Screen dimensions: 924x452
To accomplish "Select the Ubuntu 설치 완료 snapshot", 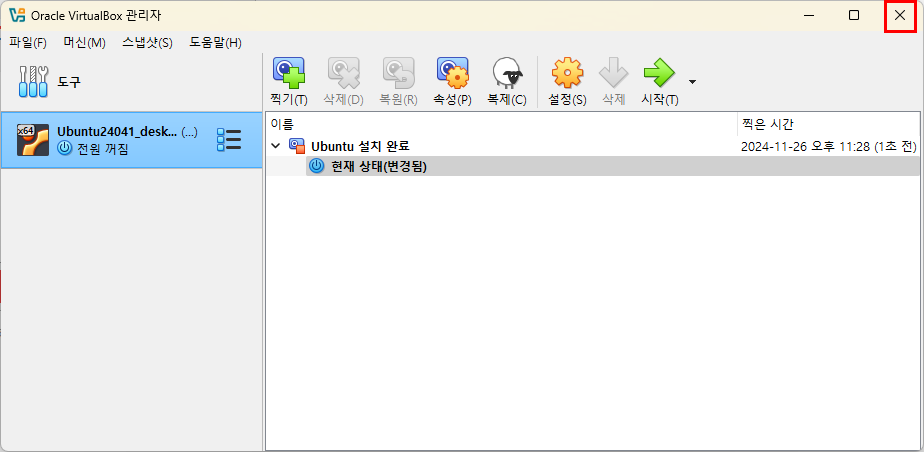I will 360,146.
